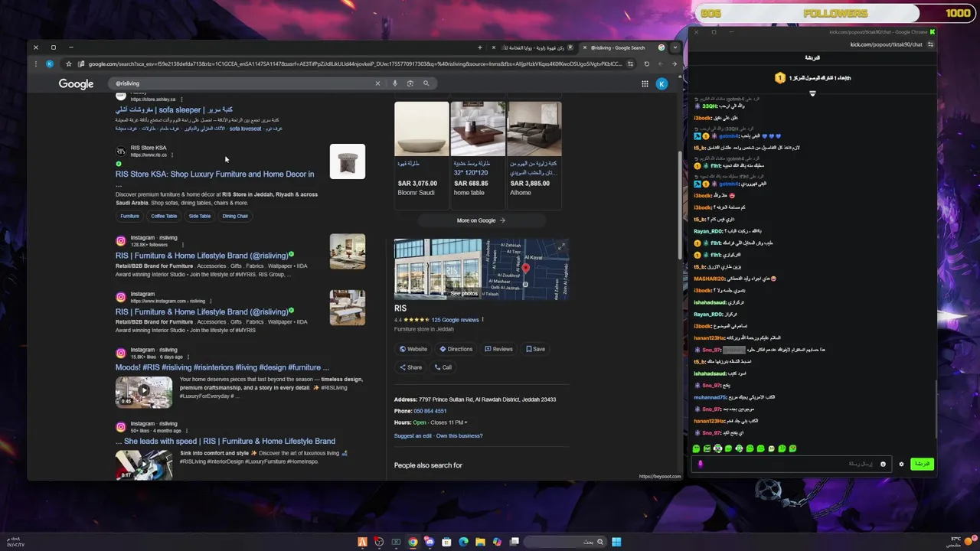Open the Google account avatar K
The image size is (980, 551).
tap(662, 83)
